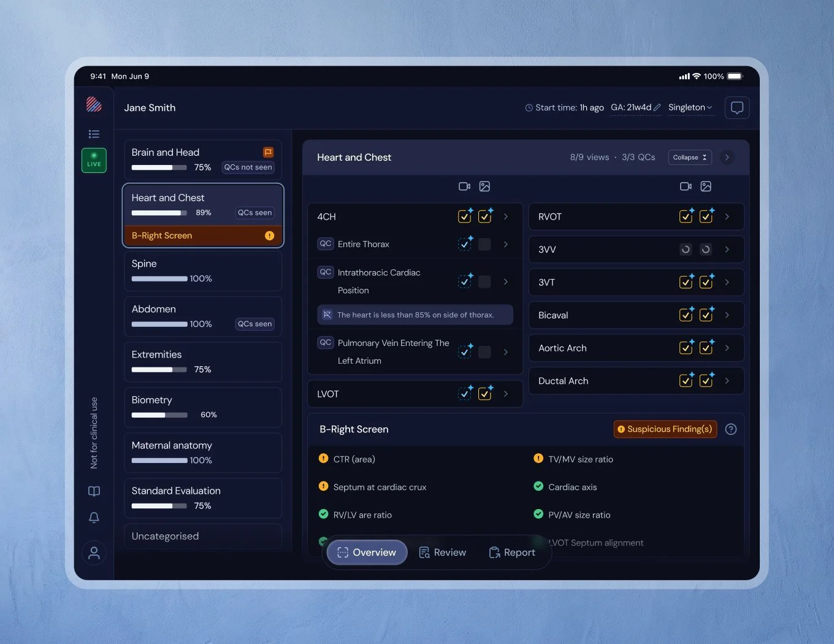Click left column video camera icon
Screen dimensions: 834x644
(464, 186)
